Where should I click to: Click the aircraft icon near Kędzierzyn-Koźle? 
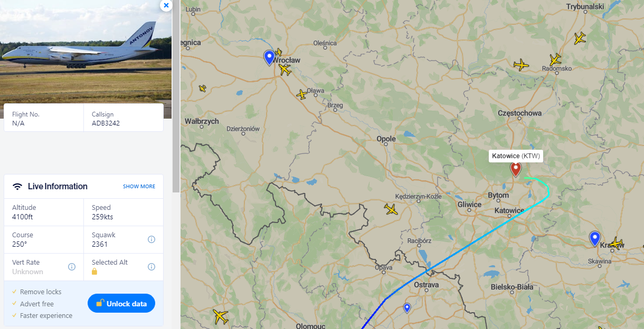tap(391, 209)
